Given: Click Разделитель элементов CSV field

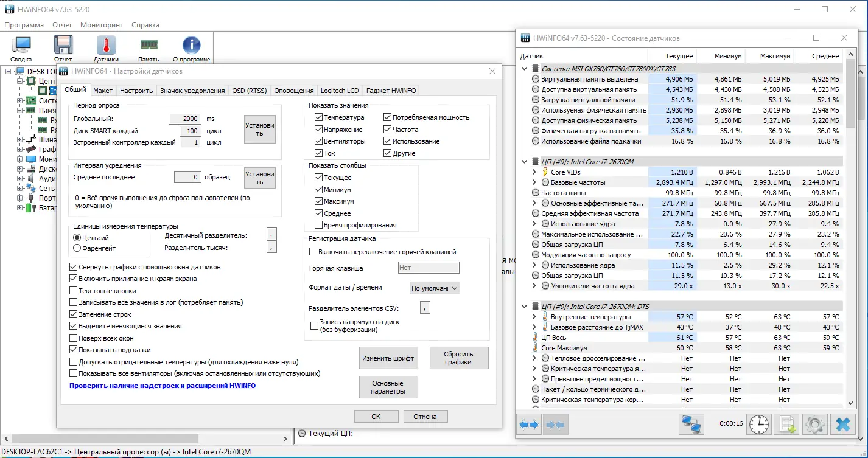Looking at the screenshot, I should tap(425, 308).
